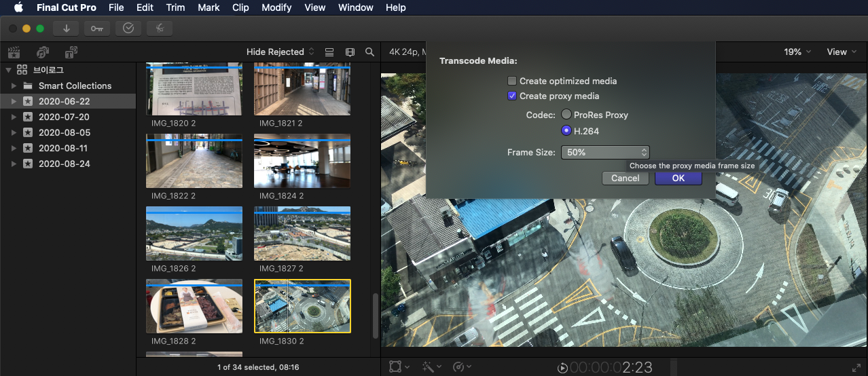
Task: Select the 2020-08-24 event
Action: click(x=68, y=164)
